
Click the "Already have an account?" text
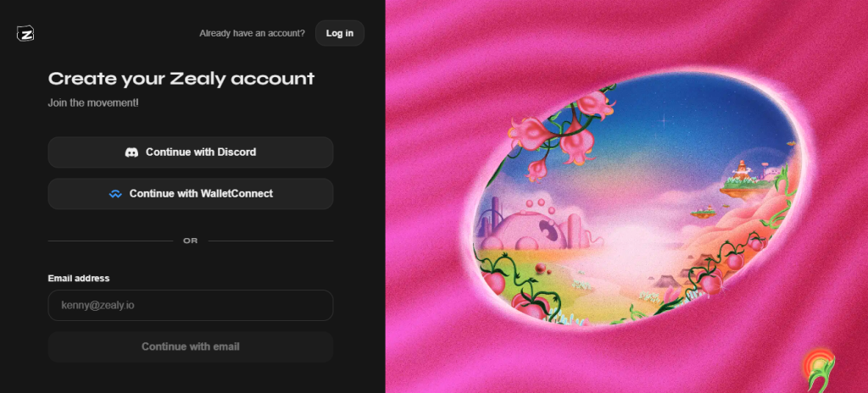tap(252, 33)
